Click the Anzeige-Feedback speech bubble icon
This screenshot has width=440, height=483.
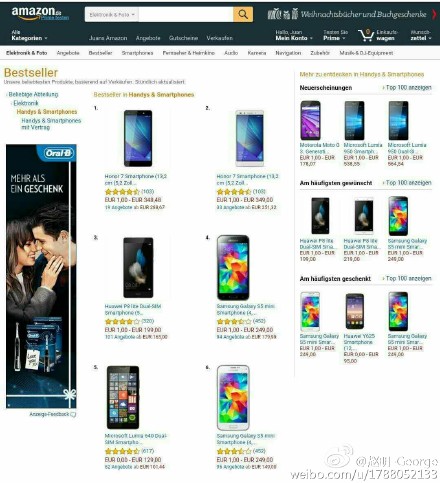point(73,414)
